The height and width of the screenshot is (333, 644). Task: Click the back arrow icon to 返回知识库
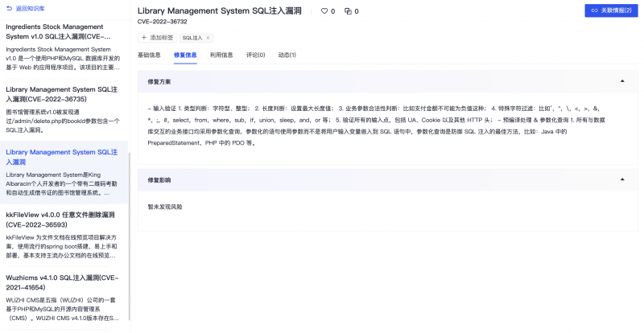[x=10, y=8]
